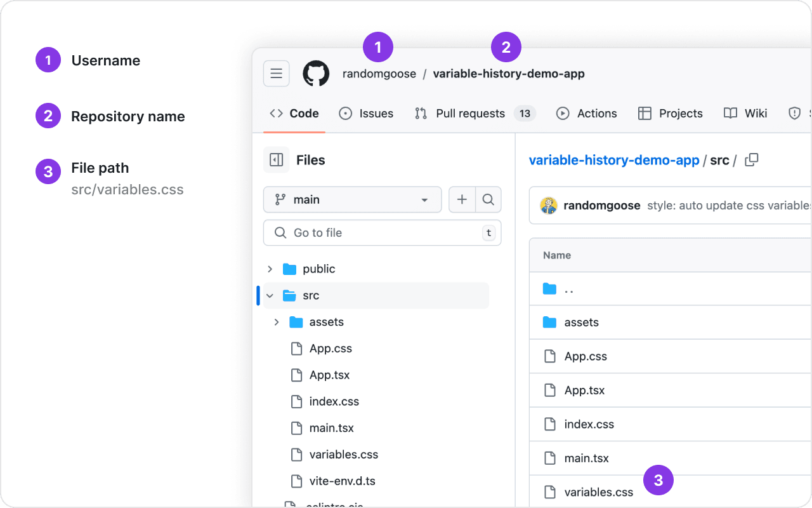Collapse the Files side panel icon
This screenshot has width=812, height=508.
pos(277,160)
